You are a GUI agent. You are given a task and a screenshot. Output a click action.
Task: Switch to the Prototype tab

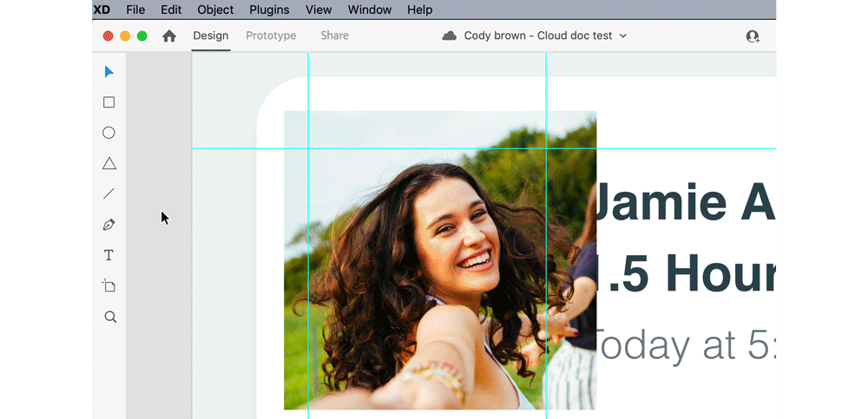(x=271, y=36)
